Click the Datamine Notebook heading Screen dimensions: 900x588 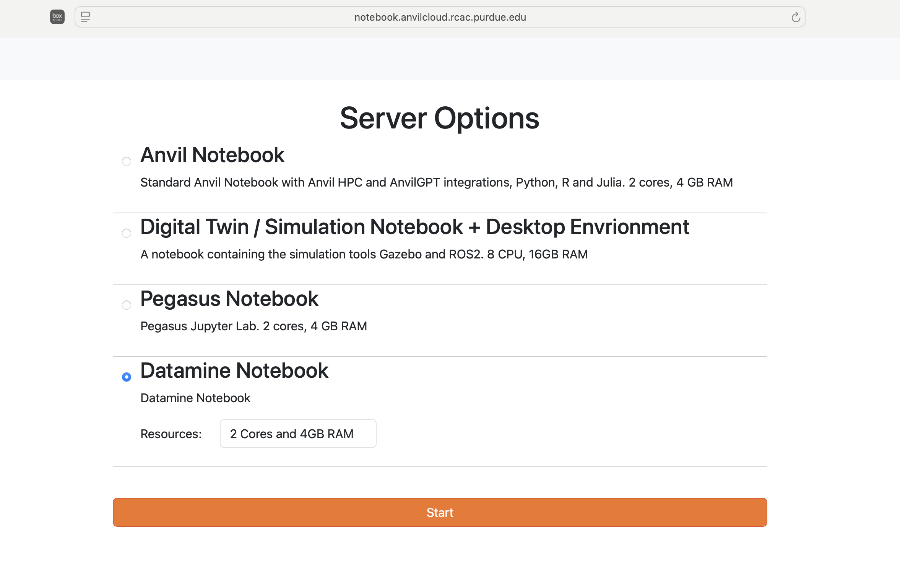point(234,370)
